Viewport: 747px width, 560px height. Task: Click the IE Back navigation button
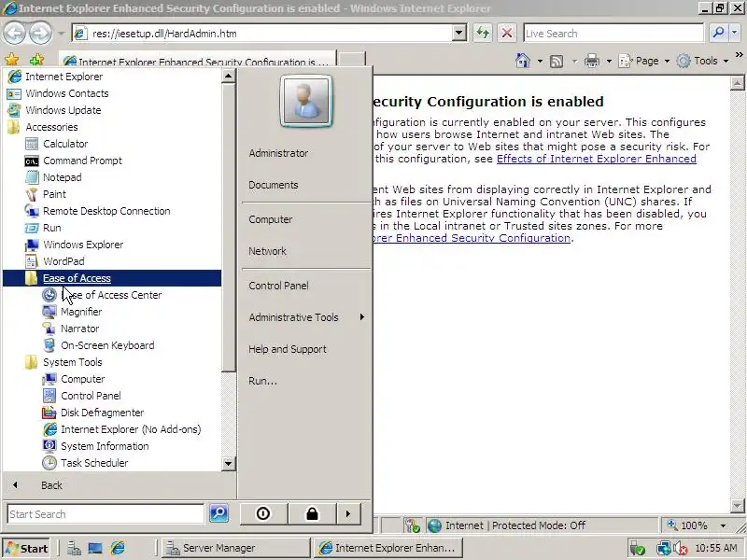click(x=15, y=33)
